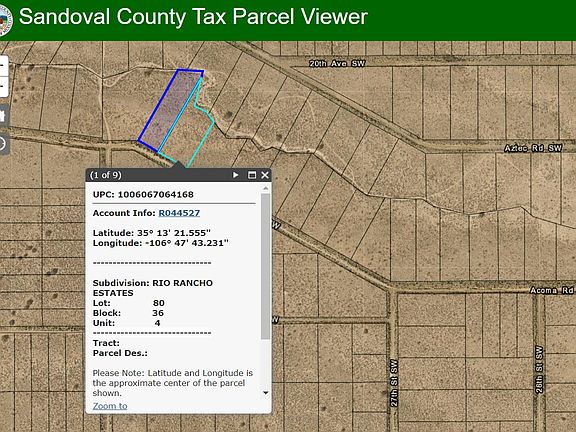Click the Aztec Rd SW road label
The width and height of the screenshot is (576, 432).
click(533, 148)
